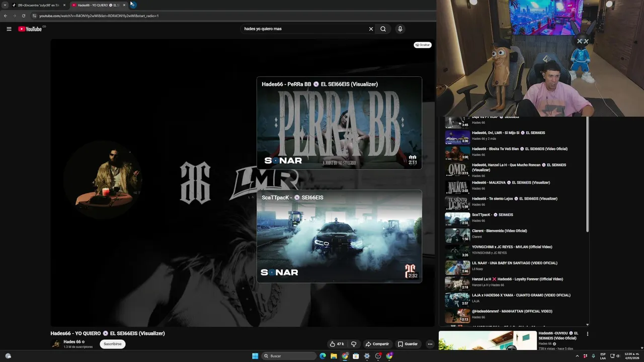
Task: Click the browser forward arrow
Action: click(x=14, y=16)
